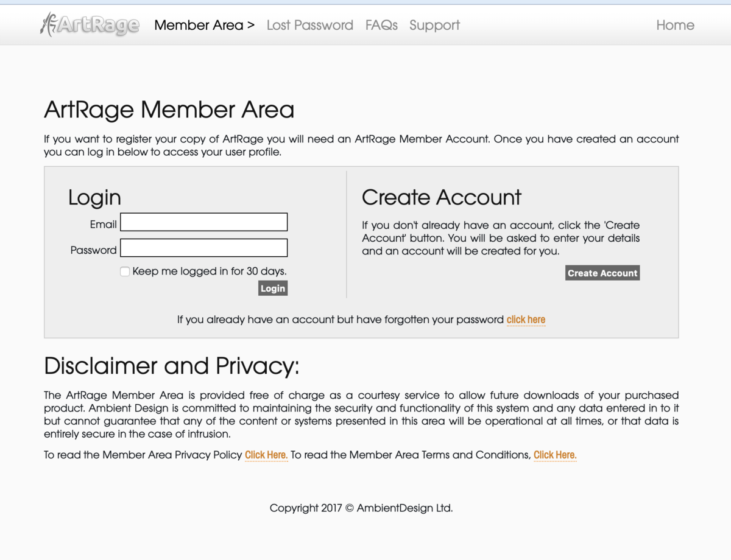Click the 'Create Account' section heading

click(442, 197)
